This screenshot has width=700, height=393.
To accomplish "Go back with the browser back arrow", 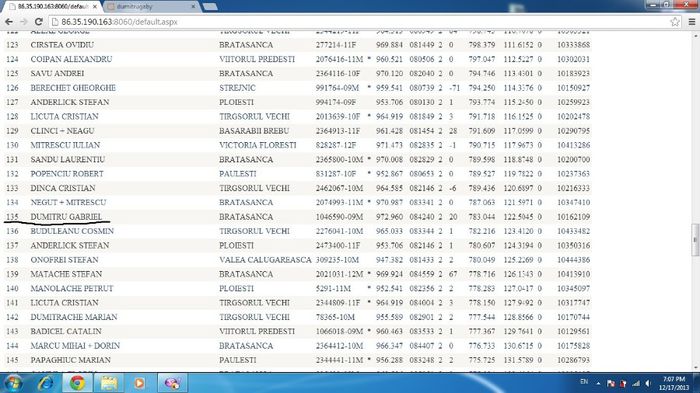I will (8, 21).
